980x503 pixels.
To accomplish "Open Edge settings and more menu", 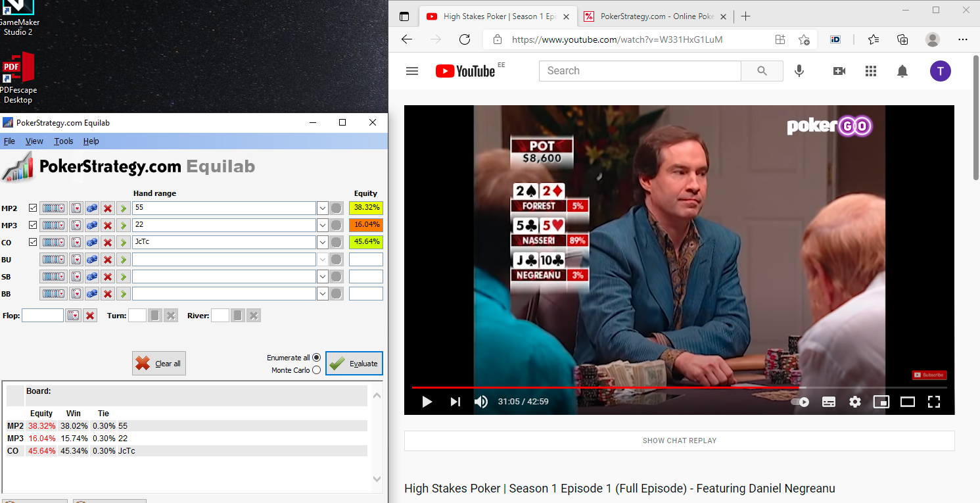I will (x=963, y=39).
